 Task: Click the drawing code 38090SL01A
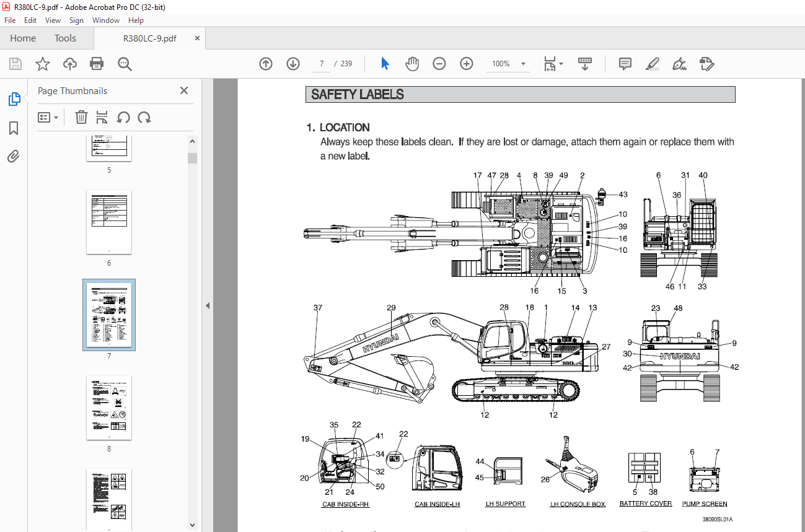point(717,520)
